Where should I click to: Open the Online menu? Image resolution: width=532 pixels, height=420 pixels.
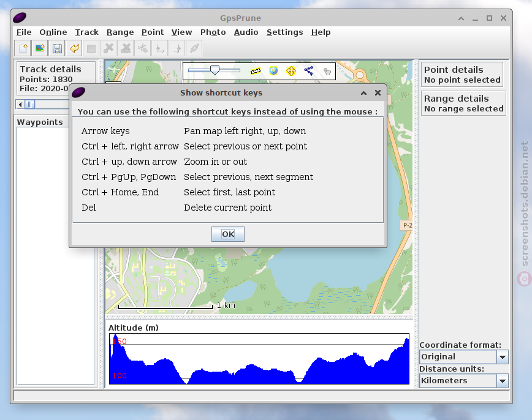point(53,32)
